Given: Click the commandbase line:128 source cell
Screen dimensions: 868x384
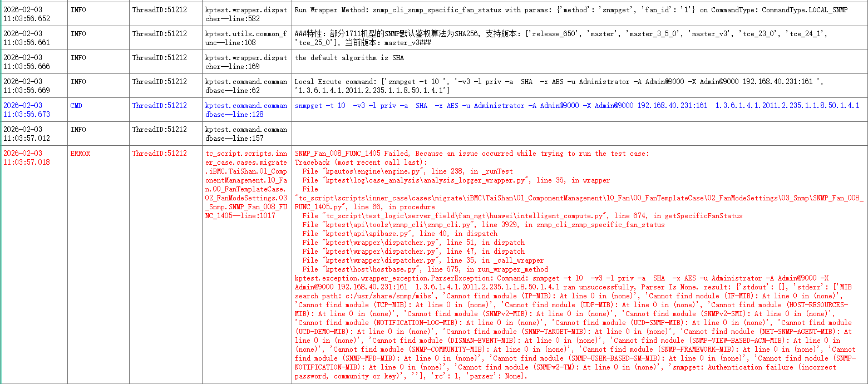Looking at the screenshot, I should [246, 110].
